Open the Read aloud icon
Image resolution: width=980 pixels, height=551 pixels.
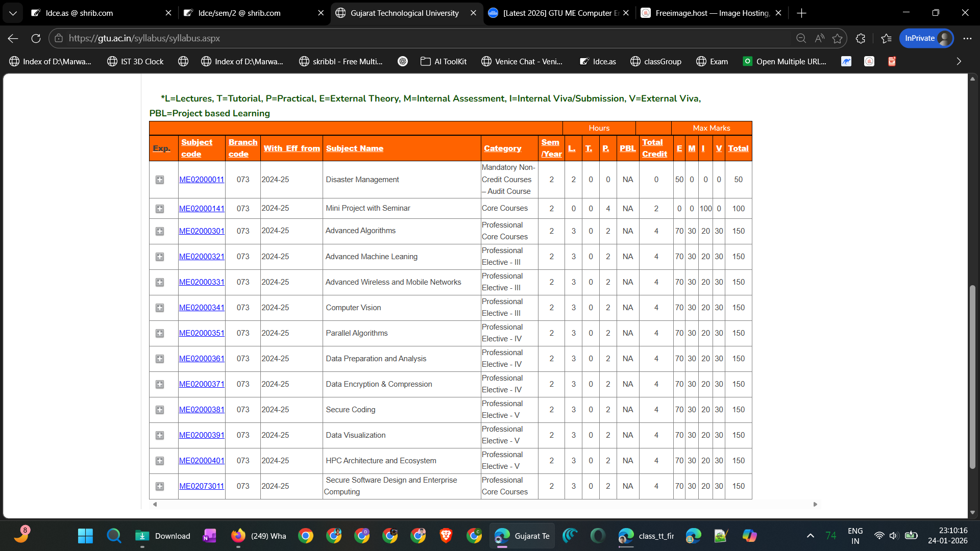(x=819, y=38)
